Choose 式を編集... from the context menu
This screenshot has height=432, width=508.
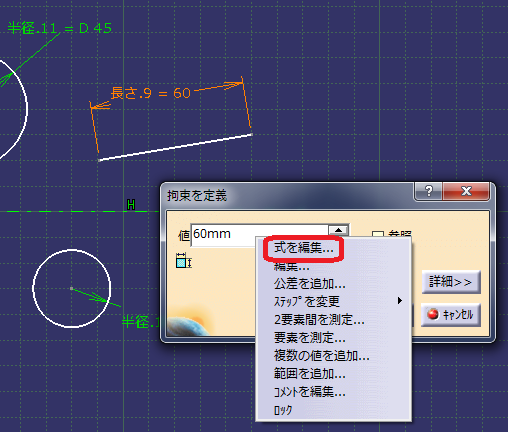pos(304,248)
